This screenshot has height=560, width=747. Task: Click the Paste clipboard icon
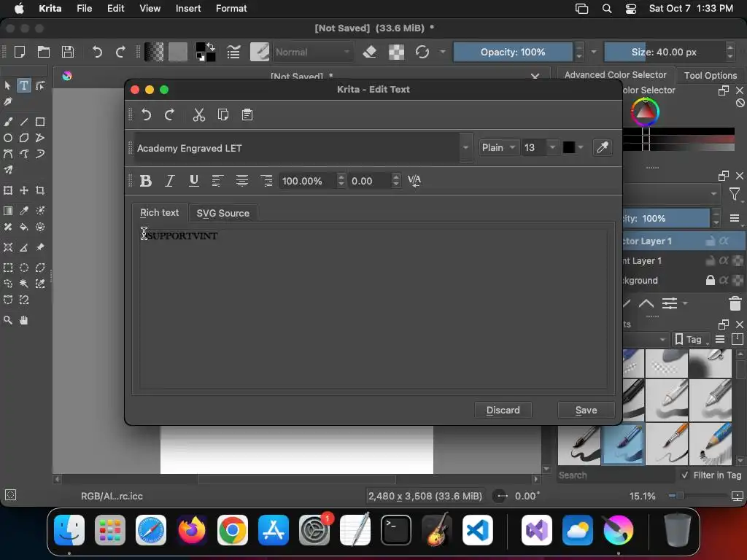click(x=247, y=114)
